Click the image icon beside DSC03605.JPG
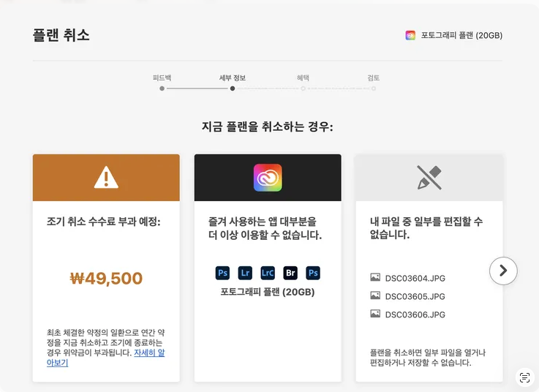The width and height of the screenshot is (539, 392). [375, 295]
